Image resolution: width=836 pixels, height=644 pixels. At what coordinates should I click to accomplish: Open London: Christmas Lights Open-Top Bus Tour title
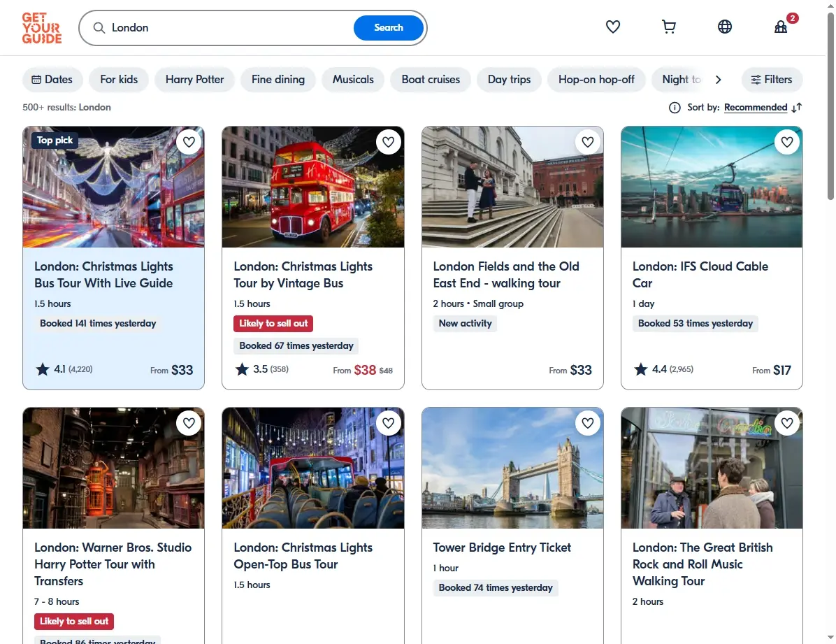click(x=303, y=556)
